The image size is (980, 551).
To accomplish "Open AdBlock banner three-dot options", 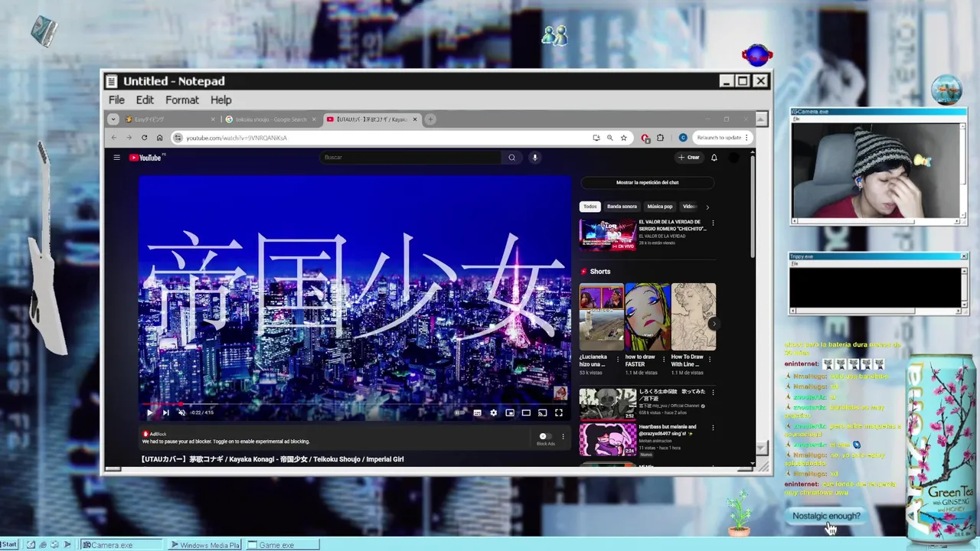I will 563,437.
